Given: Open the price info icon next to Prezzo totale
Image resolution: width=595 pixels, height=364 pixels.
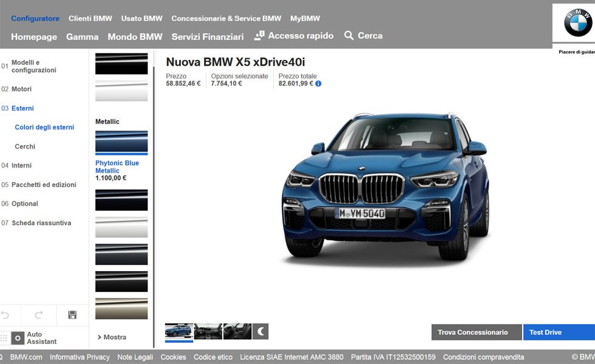Looking at the screenshot, I should pos(318,84).
